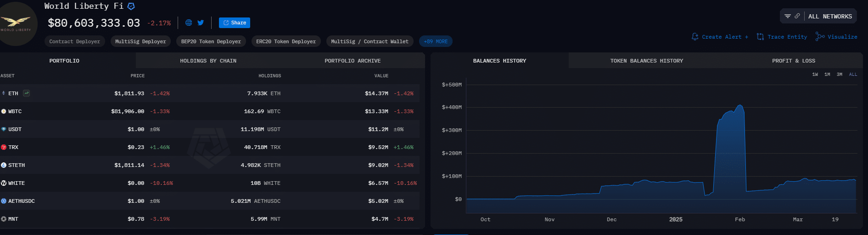Click the Share button

pyautogui.click(x=235, y=23)
